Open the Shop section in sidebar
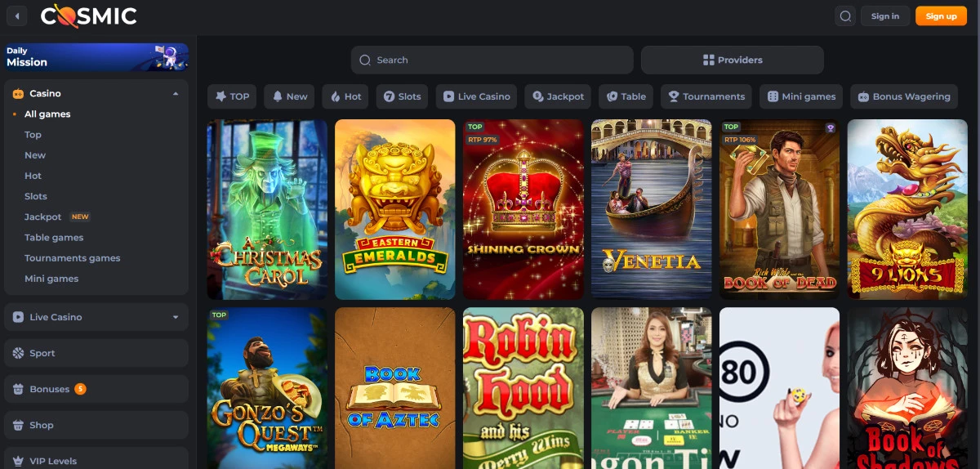980x469 pixels. point(41,425)
